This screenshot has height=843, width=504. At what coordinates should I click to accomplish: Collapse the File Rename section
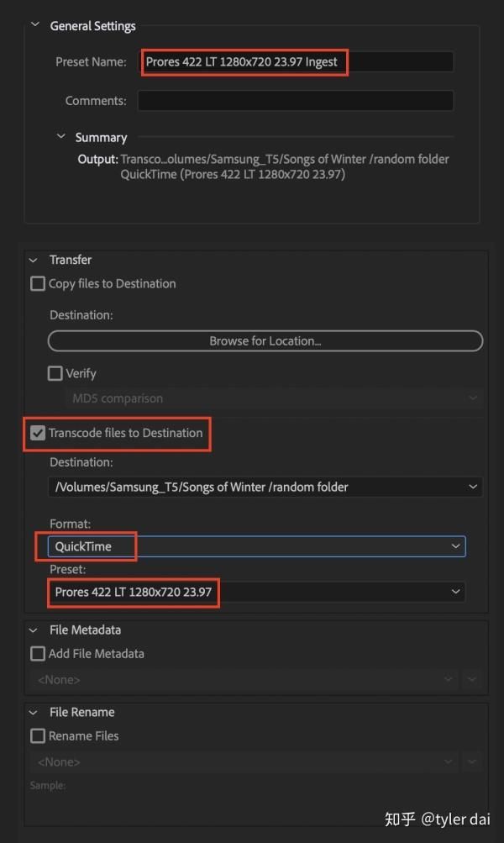point(34,712)
